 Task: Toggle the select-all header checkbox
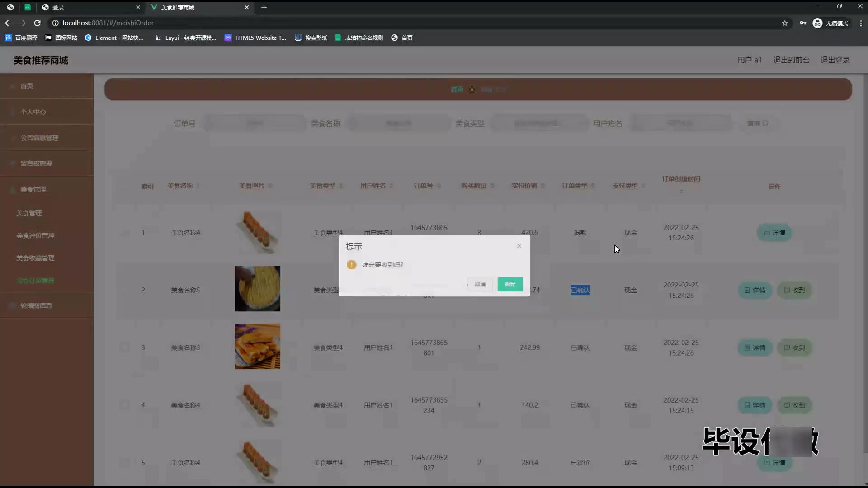coord(125,186)
